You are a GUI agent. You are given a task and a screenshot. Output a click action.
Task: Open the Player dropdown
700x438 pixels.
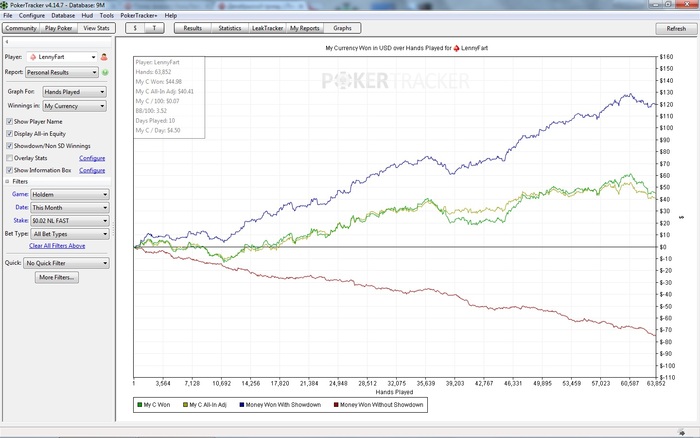(x=62, y=57)
